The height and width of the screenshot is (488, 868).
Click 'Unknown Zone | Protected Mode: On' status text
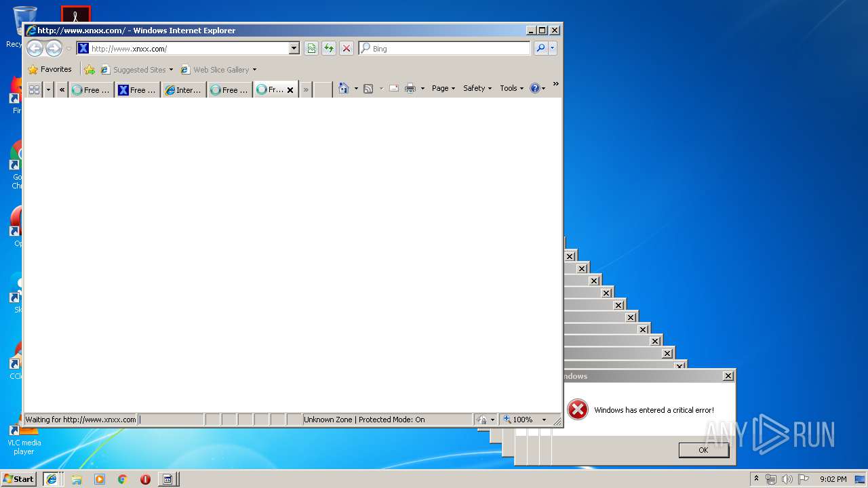[364, 420]
